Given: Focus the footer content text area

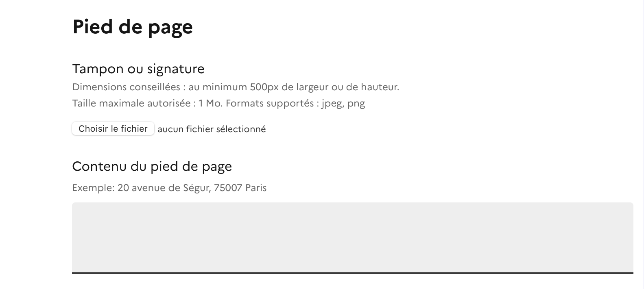Looking at the screenshot, I should click(352, 237).
